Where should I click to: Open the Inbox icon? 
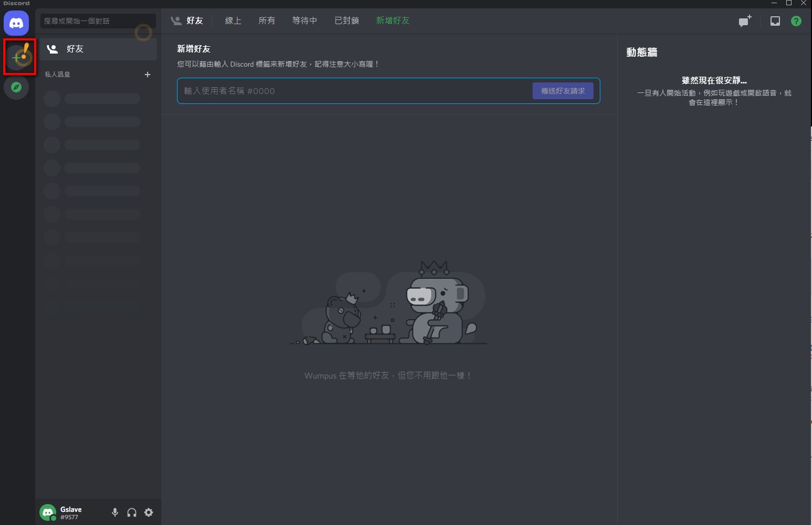775,21
